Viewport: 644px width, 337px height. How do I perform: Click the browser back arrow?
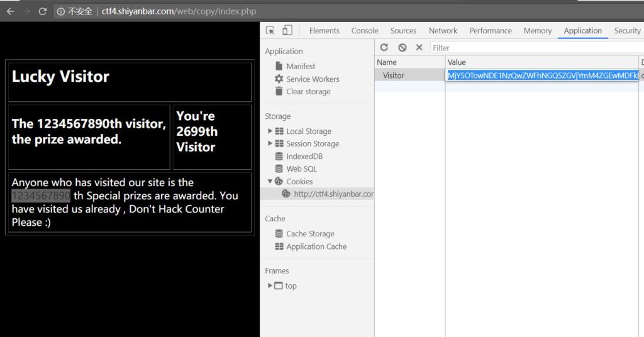click(11, 11)
